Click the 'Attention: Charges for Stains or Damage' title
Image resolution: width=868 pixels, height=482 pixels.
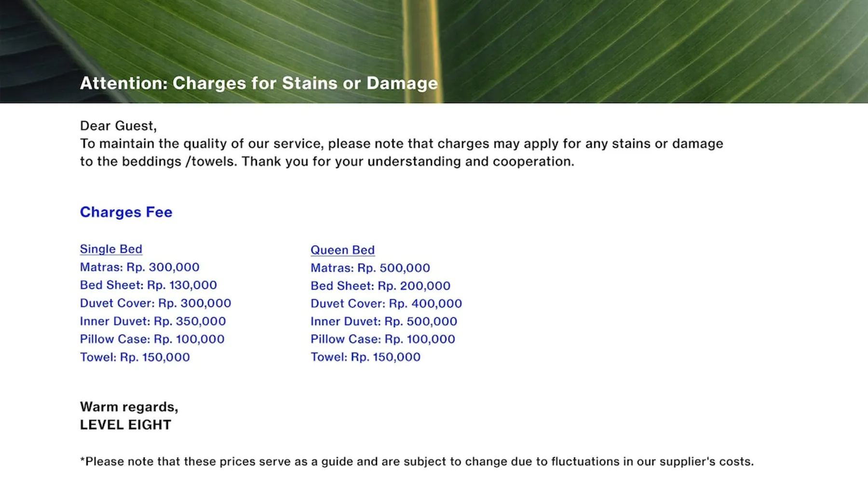[258, 83]
